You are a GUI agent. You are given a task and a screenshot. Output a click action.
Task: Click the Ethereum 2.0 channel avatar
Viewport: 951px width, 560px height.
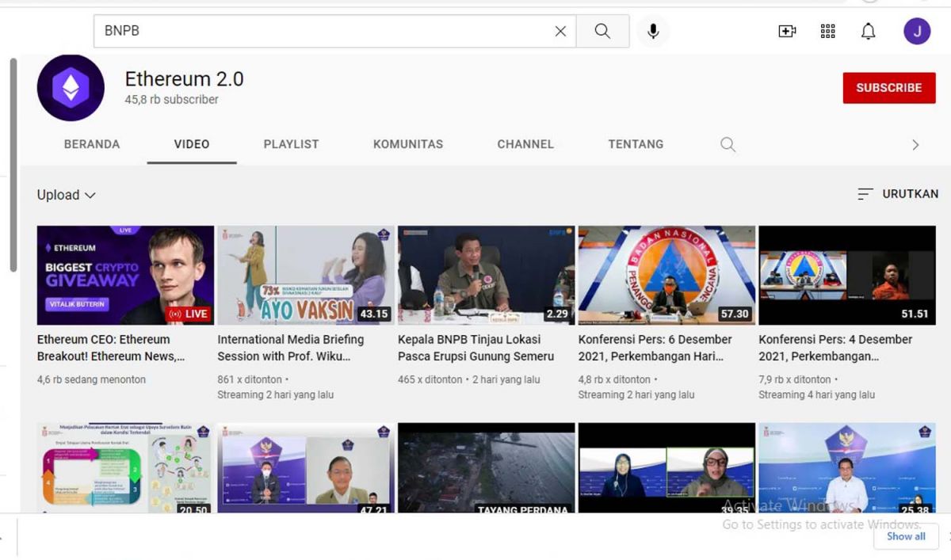(71, 87)
